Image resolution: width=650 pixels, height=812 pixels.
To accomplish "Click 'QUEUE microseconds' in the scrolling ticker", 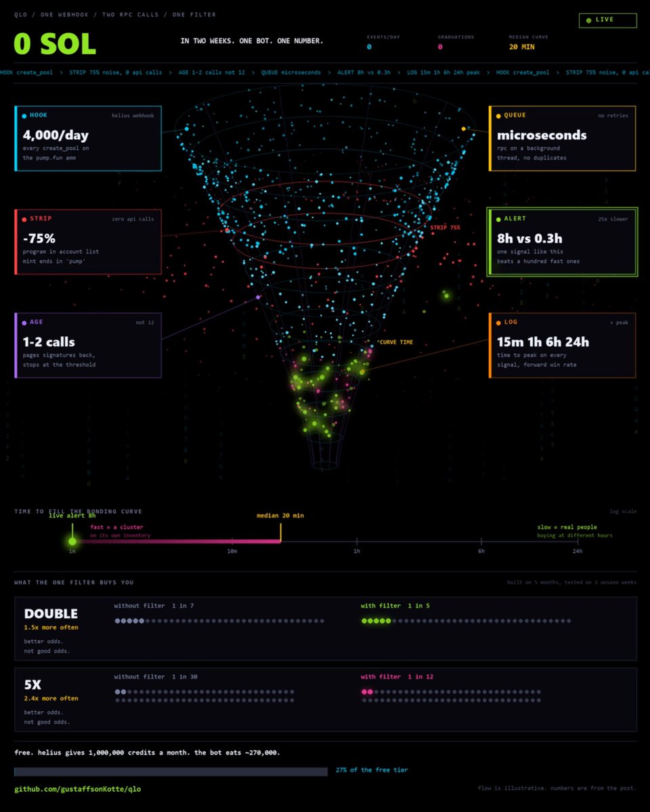I will click(x=290, y=72).
